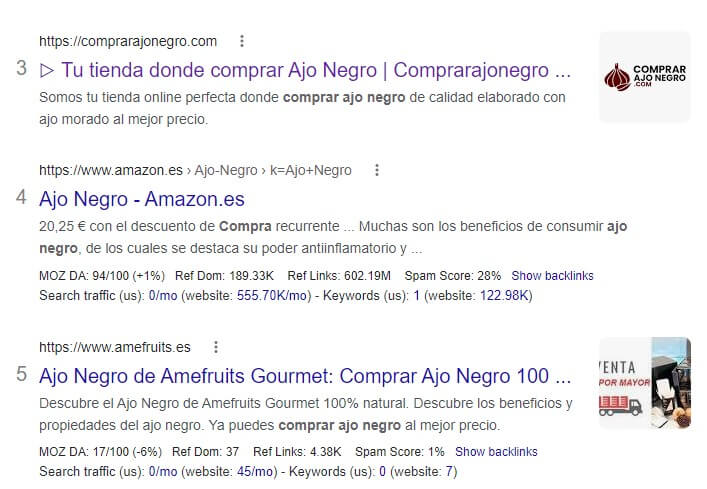Click the snippet '20,25 € con el descuento'
Viewport: 707px width, 489px height.
point(333,237)
